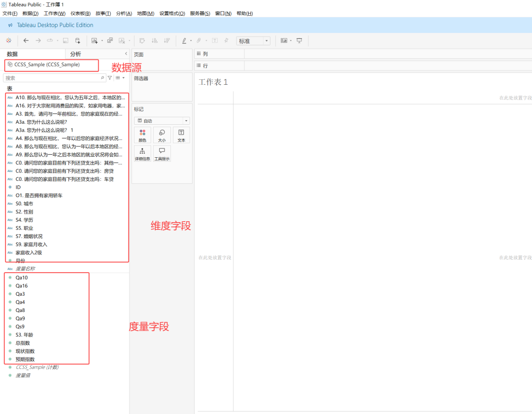Click the swap rows and columns icon
This screenshot has height=414, width=532.
142,41
